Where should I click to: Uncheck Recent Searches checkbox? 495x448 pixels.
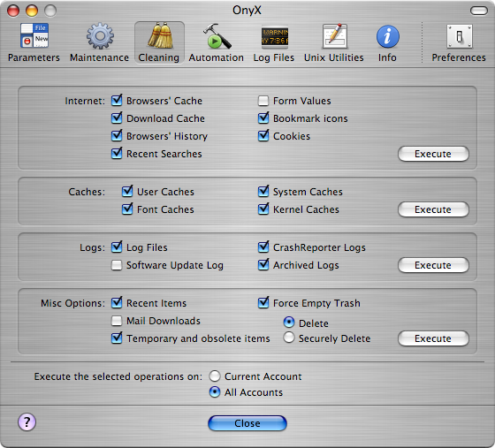pyautogui.click(x=117, y=154)
